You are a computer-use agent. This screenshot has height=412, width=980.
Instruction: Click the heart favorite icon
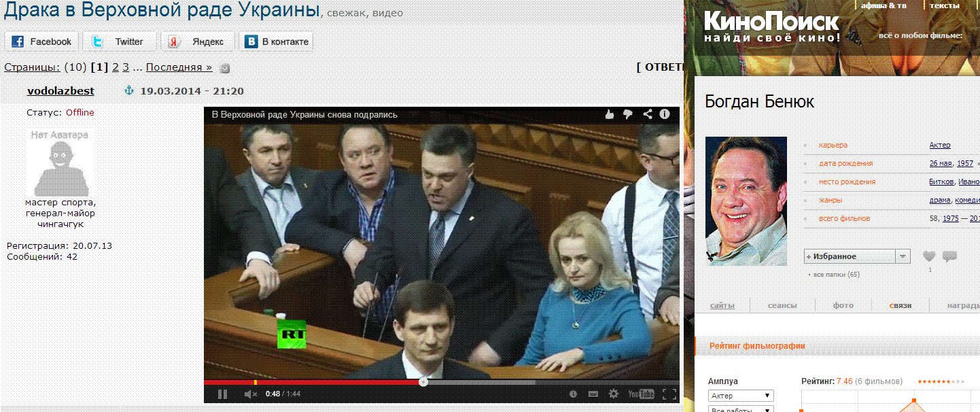(x=929, y=257)
